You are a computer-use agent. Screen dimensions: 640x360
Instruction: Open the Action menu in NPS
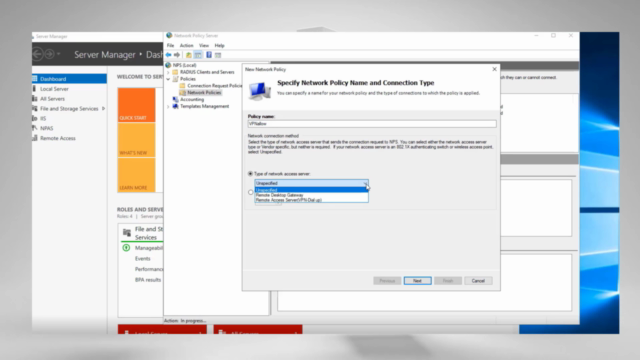coord(187,45)
